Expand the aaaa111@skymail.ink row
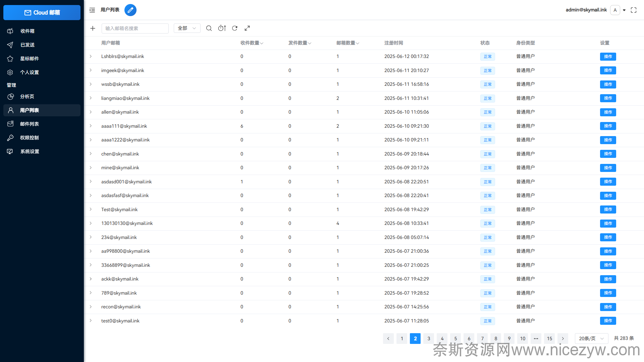Image resolution: width=644 pixels, height=362 pixels. pyautogui.click(x=91, y=126)
